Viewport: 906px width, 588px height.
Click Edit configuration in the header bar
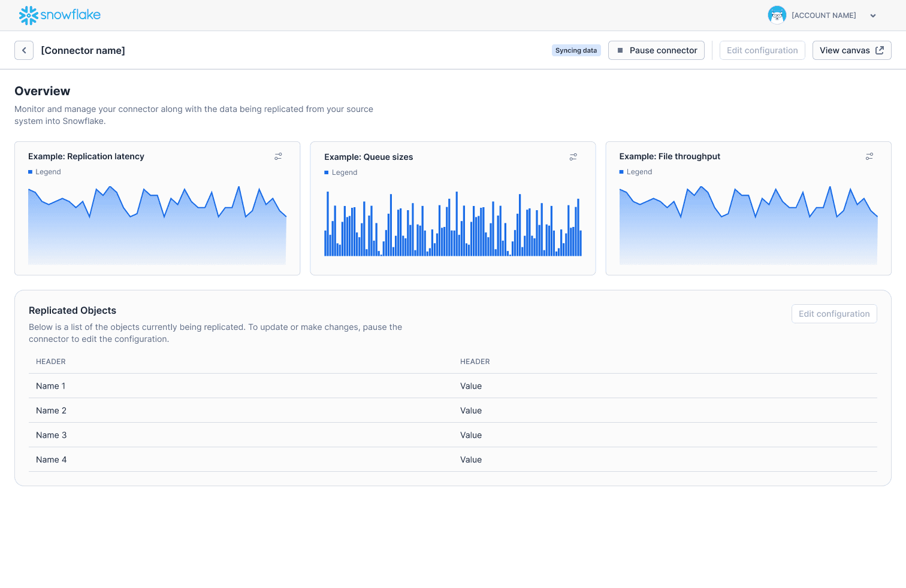click(762, 50)
